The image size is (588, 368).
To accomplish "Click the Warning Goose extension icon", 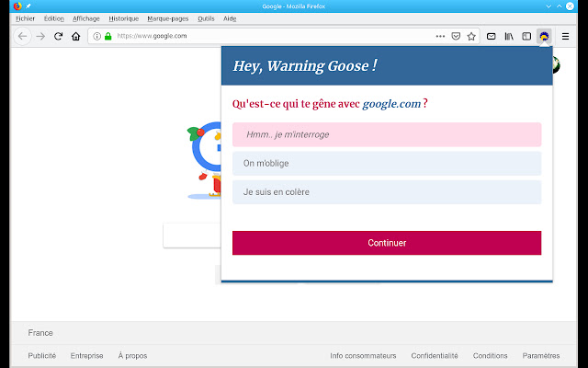I will pos(544,37).
